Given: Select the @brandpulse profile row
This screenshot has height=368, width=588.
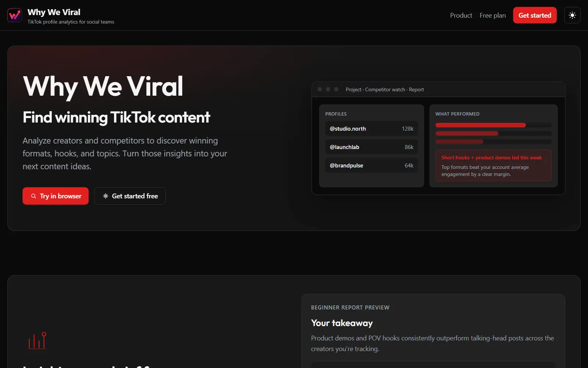Looking at the screenshot, I should (x=372, y=165).
